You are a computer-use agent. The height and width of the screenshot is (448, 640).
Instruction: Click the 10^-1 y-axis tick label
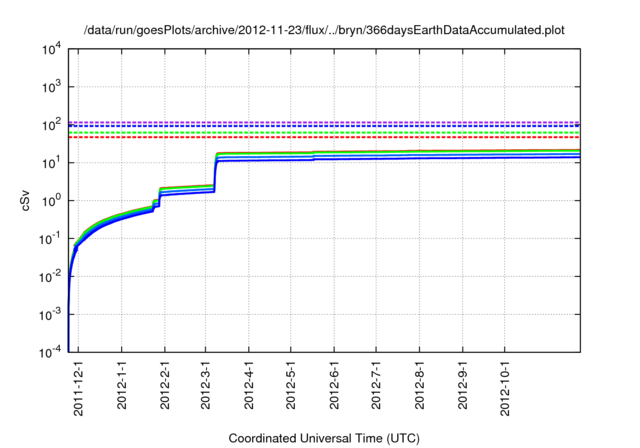point(50,239)
